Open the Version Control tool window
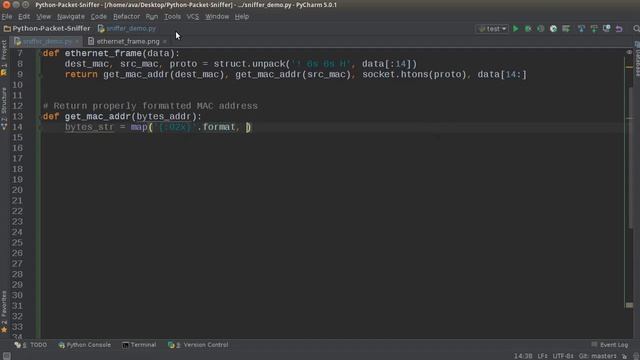Viewport: 640px width, 360px height. click(198, 345)
